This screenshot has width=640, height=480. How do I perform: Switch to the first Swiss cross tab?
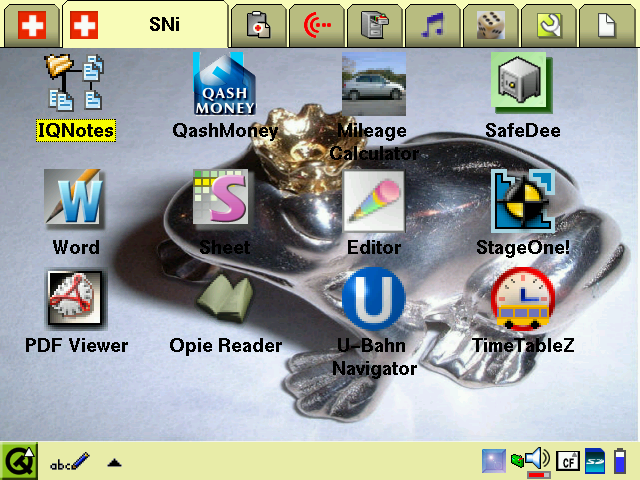[32, 25]
